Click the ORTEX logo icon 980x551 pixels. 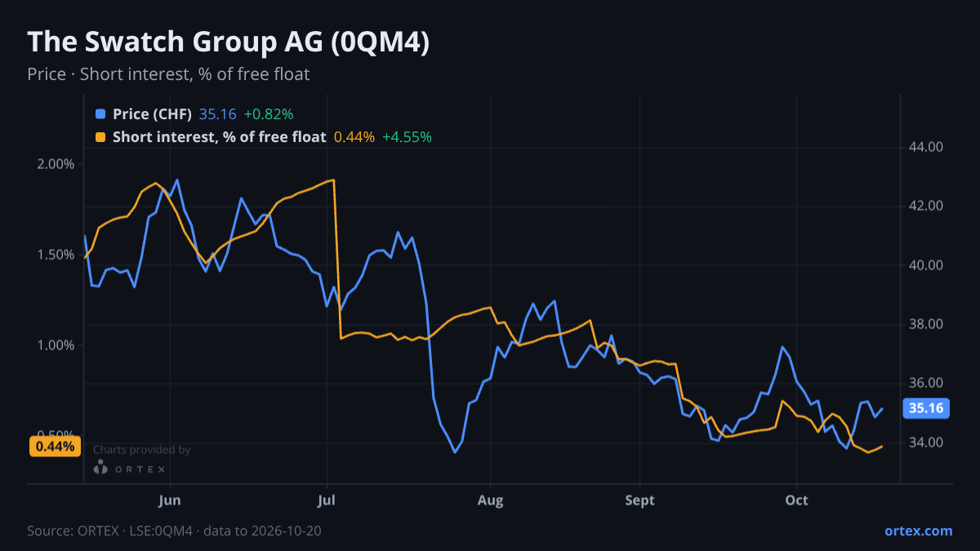coord(100,468)
